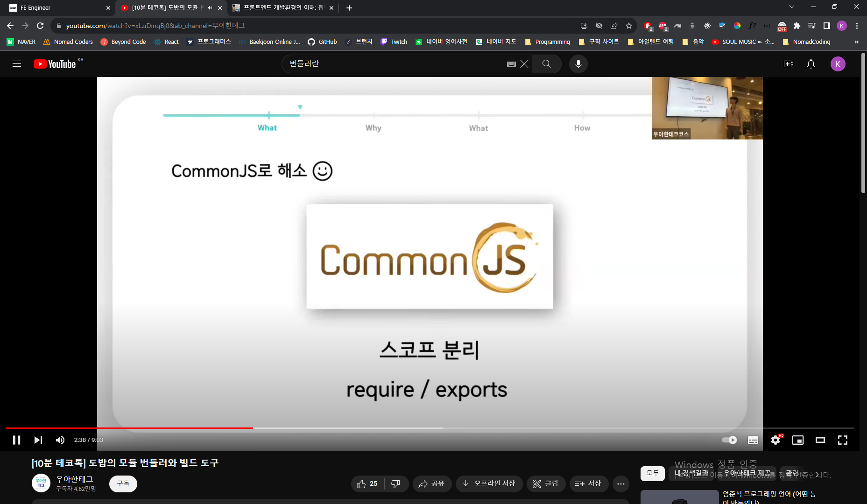Clear the search query with X
Screen dimensions: 867x504
524,64
